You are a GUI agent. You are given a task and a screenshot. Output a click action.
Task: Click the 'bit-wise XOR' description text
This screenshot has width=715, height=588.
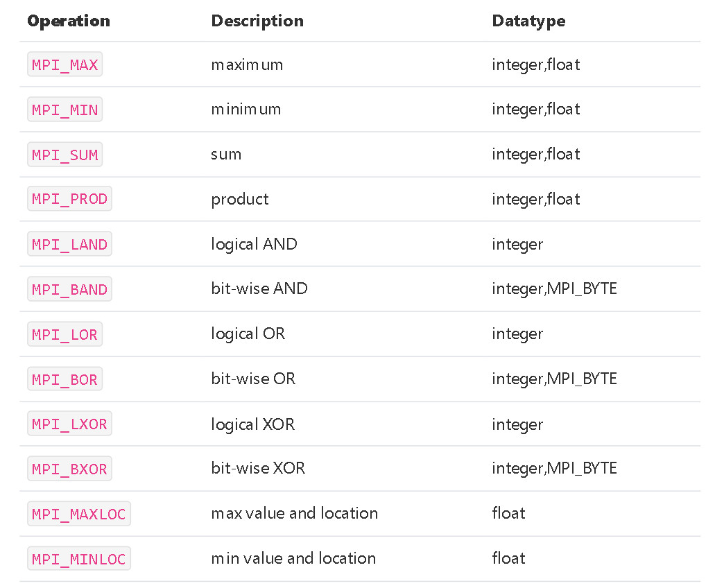(258, 468)
